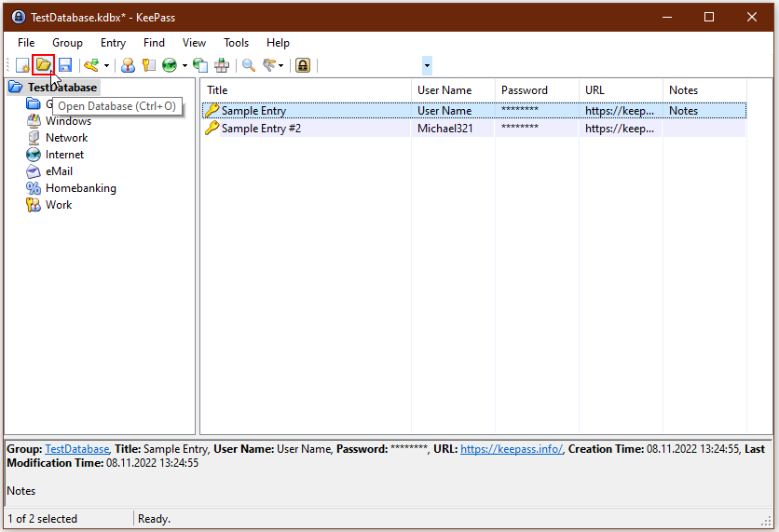This screenshot has width=779, height=532.
Task: Click the TestDatabase open folder icon
Action: pos(16,87)
